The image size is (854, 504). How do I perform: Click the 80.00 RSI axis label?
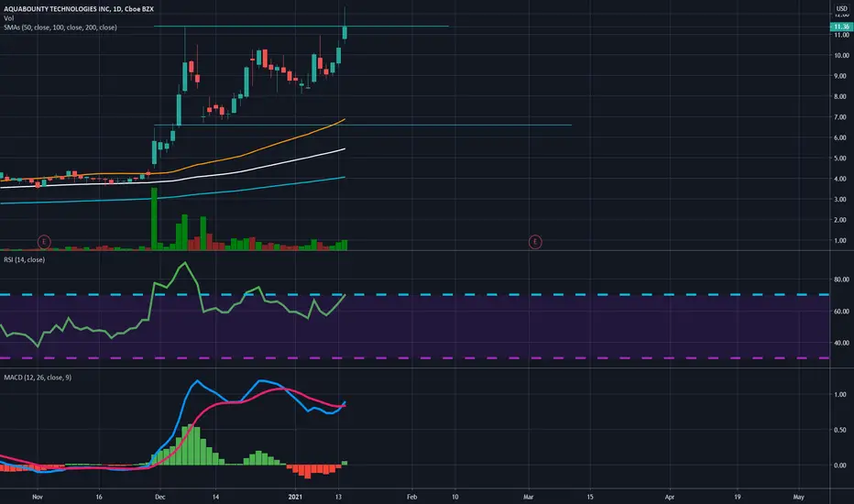click(x=841, y=279)
